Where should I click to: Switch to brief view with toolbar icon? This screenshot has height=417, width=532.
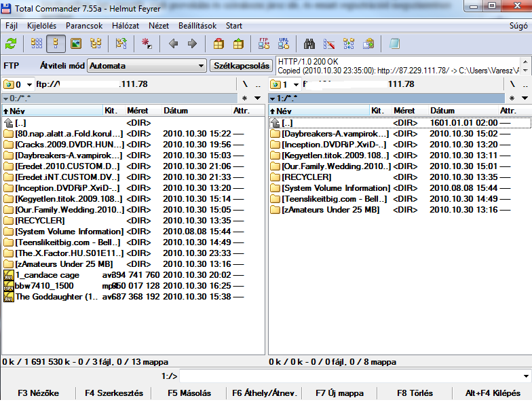[x=37, y=43]
